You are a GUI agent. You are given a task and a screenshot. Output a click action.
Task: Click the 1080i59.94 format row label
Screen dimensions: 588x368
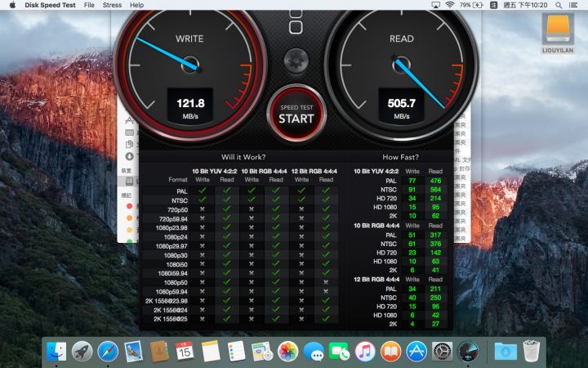(172, 273)
